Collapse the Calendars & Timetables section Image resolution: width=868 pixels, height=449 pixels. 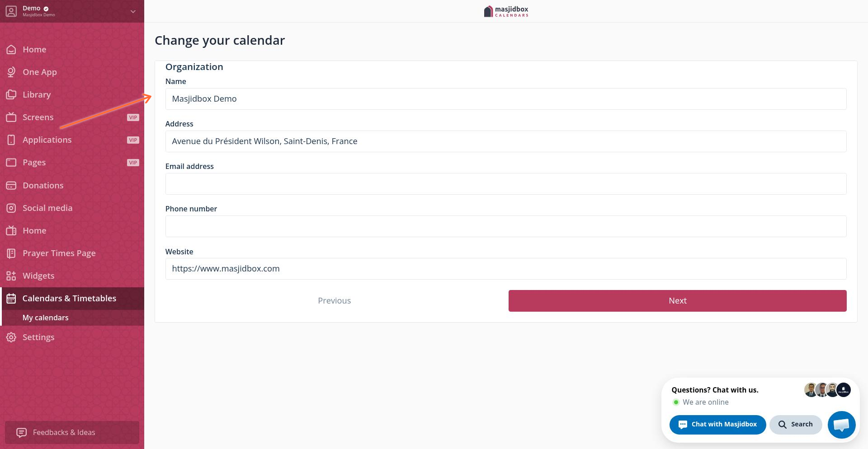pos(69,299)
